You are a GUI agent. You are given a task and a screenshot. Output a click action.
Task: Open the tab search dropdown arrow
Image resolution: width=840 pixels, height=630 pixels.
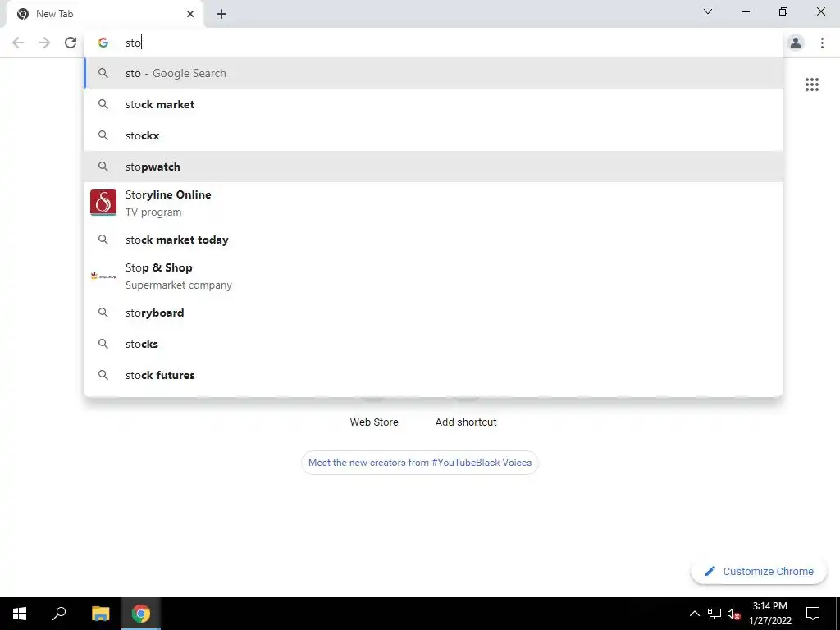click(x=708, y=11)
